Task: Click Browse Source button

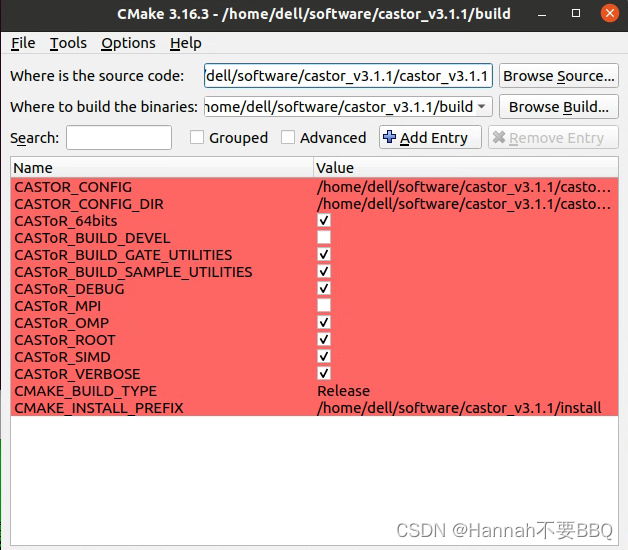Action: click(559, 76)
